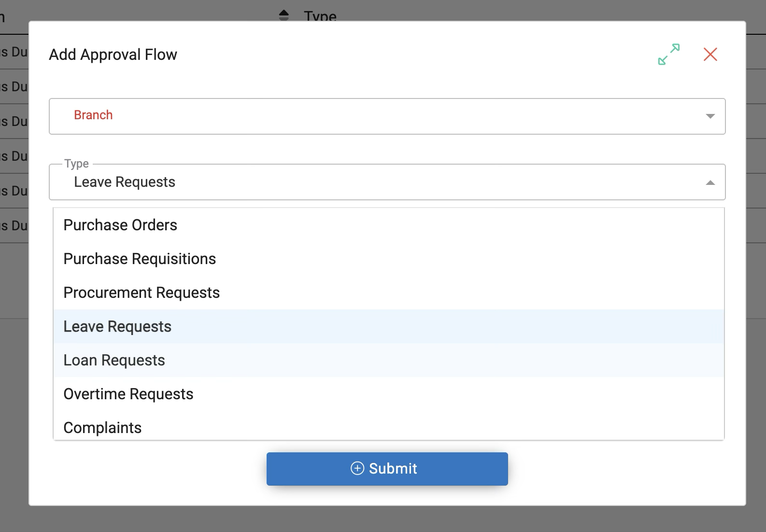
Task: Click the Type field showing Leave Requests
Action: (377, 182)
